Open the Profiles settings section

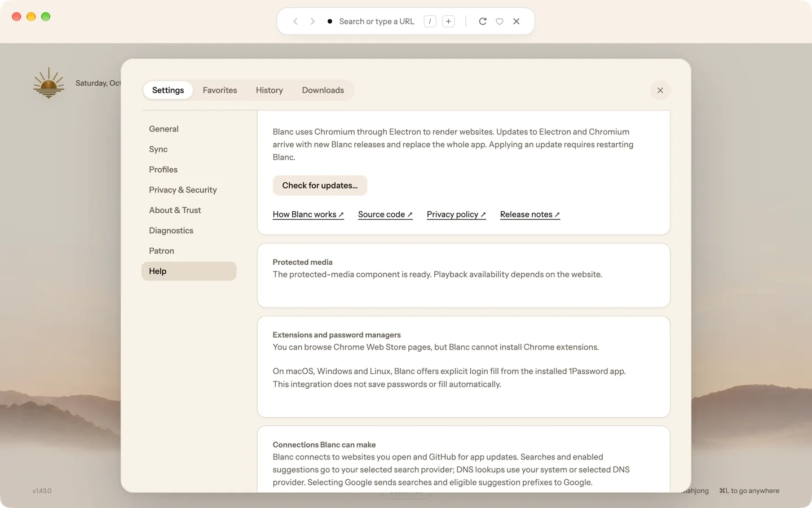[x=189, y=169]
